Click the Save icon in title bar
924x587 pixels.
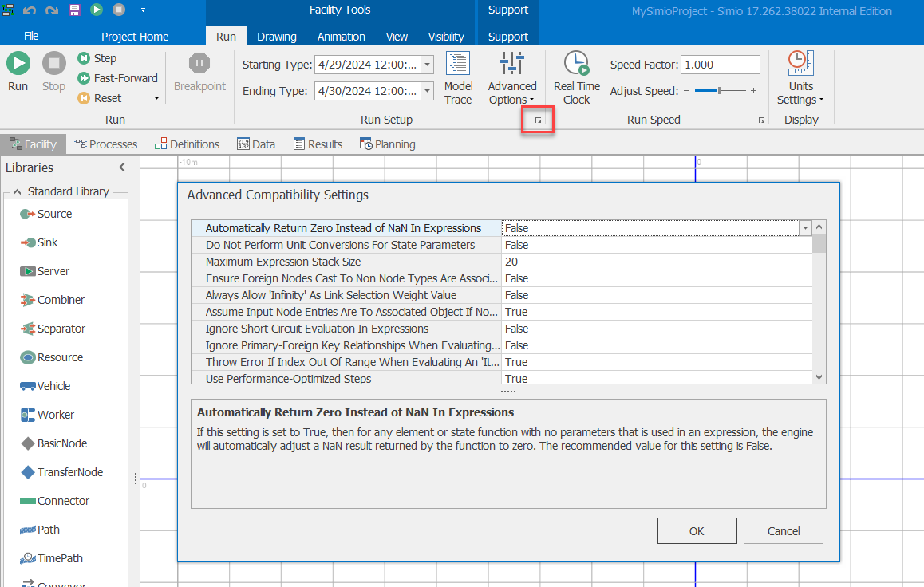coord(74,10)
